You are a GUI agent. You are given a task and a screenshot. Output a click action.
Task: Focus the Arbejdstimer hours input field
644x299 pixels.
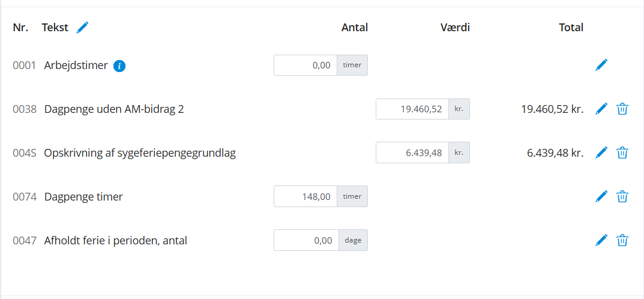click(305, 65)
